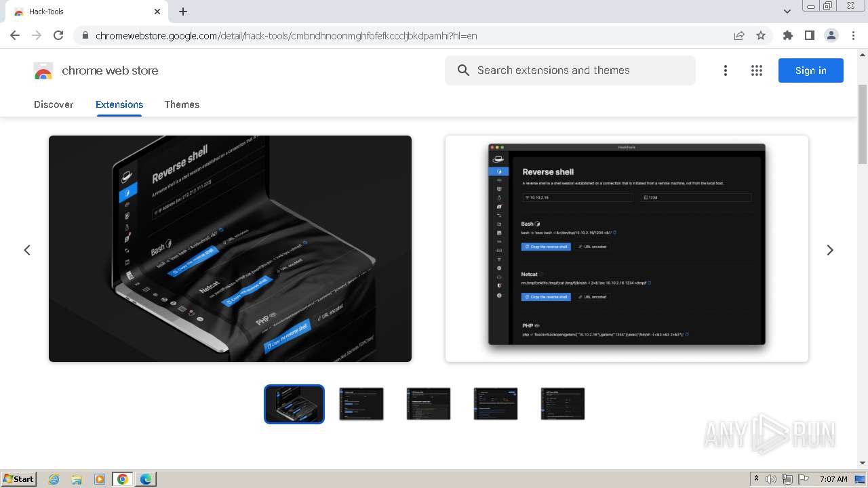
Task: Select the second carousel thumbnail
Action: pyautogui.click(x=361, y=404)
